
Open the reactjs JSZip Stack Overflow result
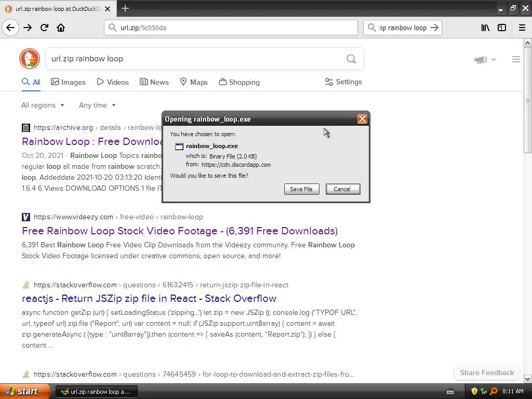point(149,299)
